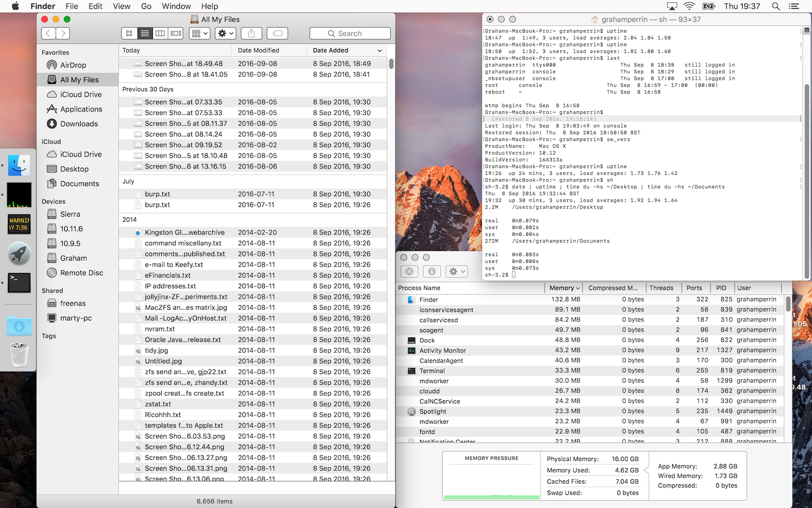
Task: Select the Spotlight process row
Action: (590, 411)
